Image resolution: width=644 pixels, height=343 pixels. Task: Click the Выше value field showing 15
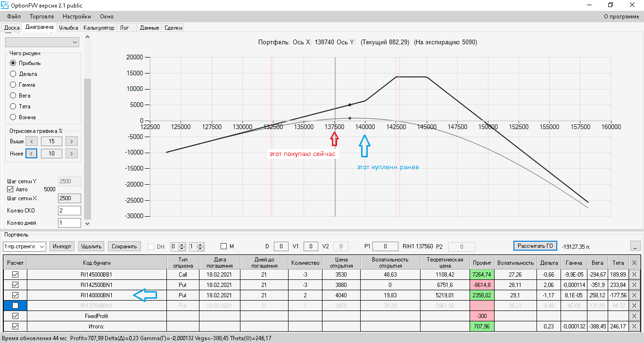click(51, 141)
